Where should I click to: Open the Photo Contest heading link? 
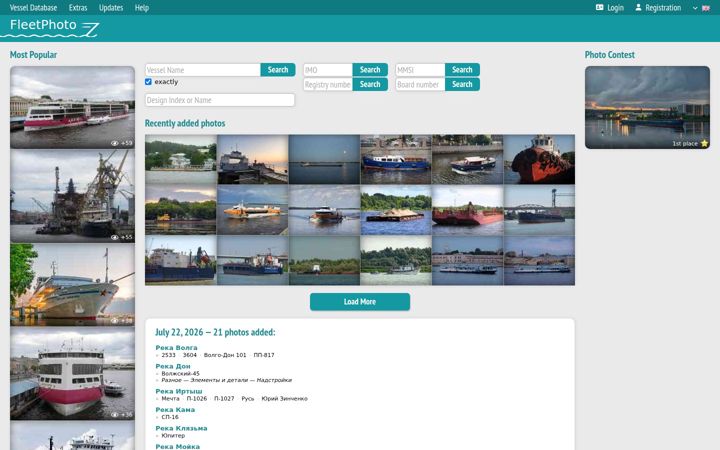click(x=609, y=55)
